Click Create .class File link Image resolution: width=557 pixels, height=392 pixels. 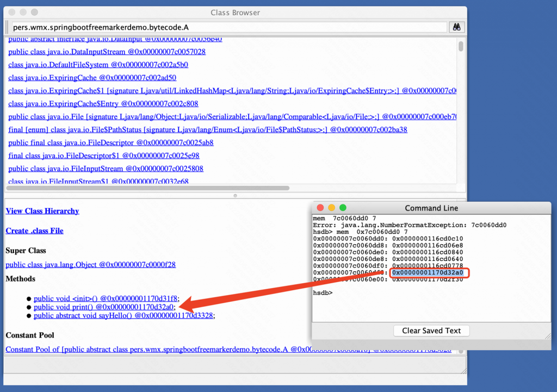click(x=34, y=231)
